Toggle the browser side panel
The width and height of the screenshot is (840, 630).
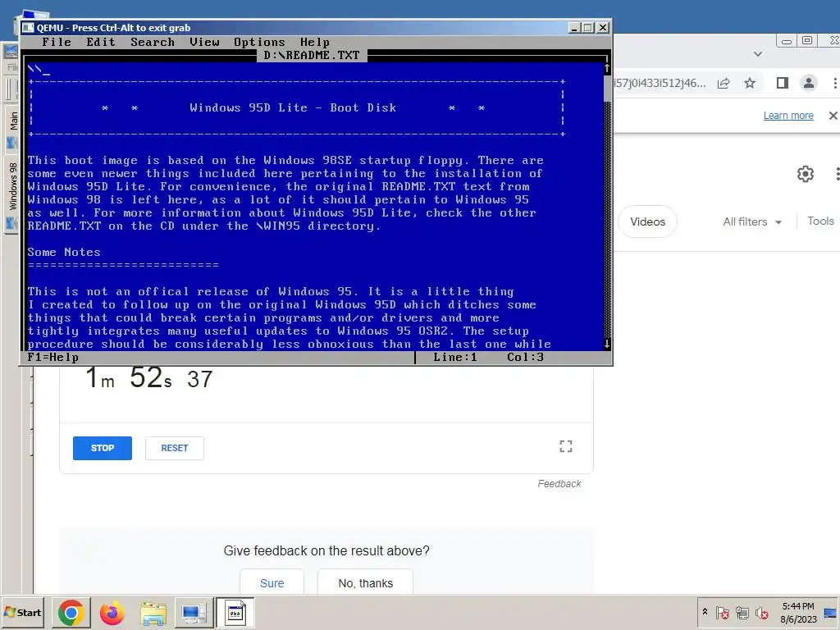point(782,83)
